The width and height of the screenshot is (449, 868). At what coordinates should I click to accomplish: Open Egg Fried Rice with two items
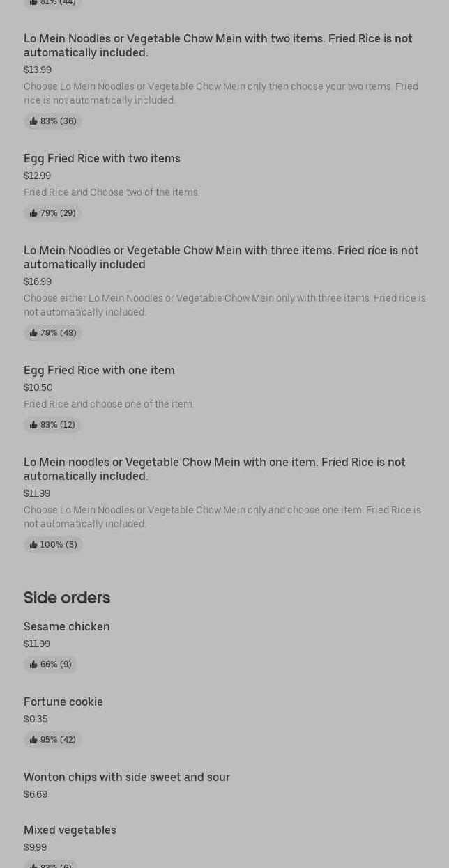click(x=102, y=159)
